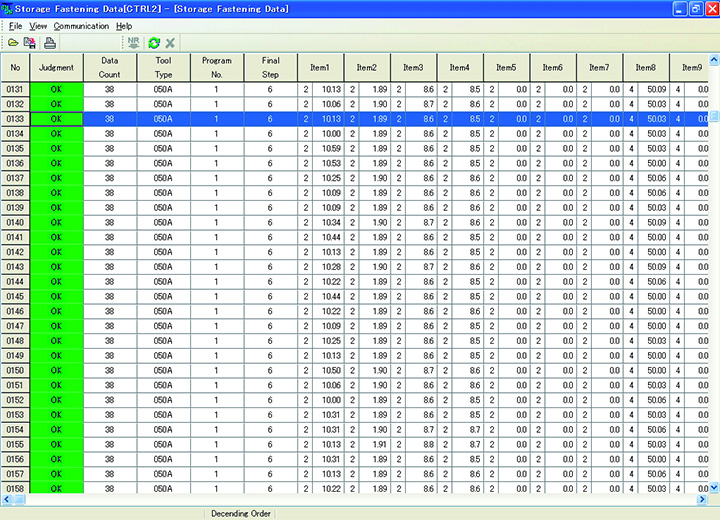The height and width of the screenshot is (520, 720).
Task: Click the NR download toolbar icon
Action: point(133,42)
